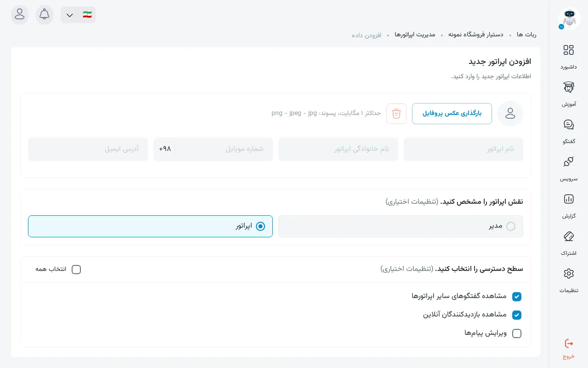The width and height of the screenshot is (588, 368).
Task: Select the مدیر role radio button
Action: coord(511,226)
